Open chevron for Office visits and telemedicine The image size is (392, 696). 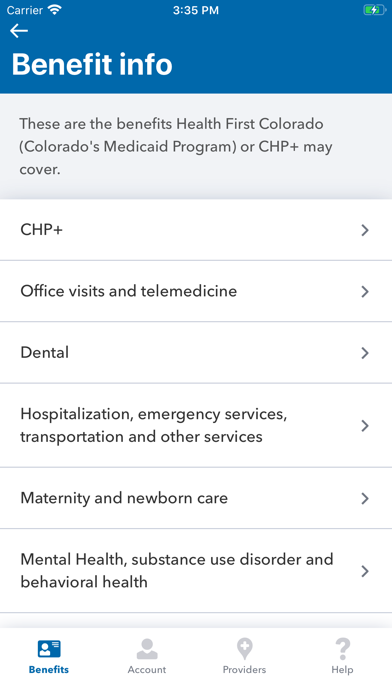pyautogui.click(x=365, y=291)
